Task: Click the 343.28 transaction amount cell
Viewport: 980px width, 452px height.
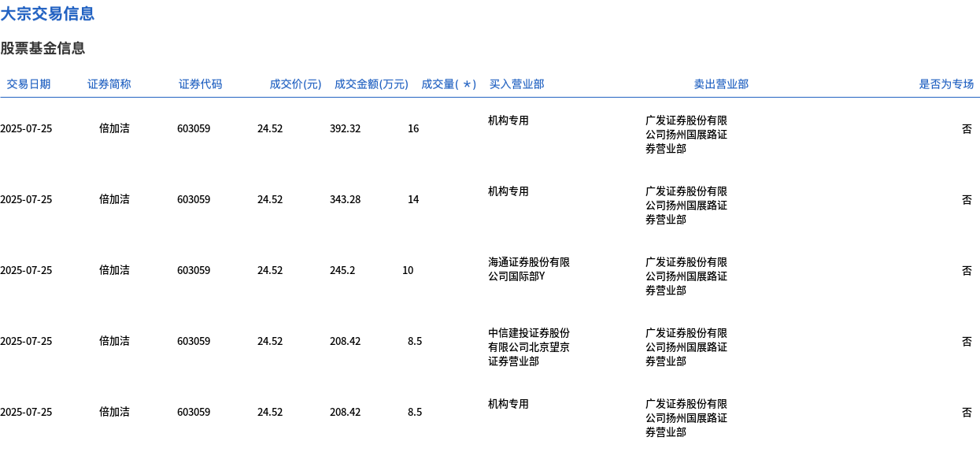Action: (345, 199)
